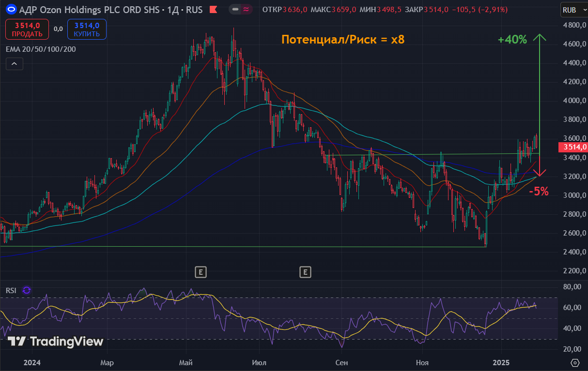Click the blue КУПИТЬ buy button
The image size is (588, 371).
click(87, 30)
